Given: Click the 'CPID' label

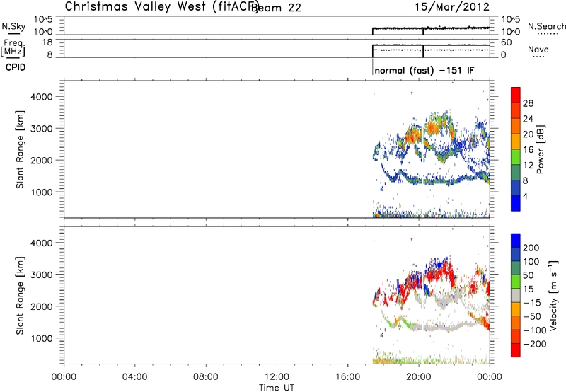Looking at the screenshot, I should (16, 67).
